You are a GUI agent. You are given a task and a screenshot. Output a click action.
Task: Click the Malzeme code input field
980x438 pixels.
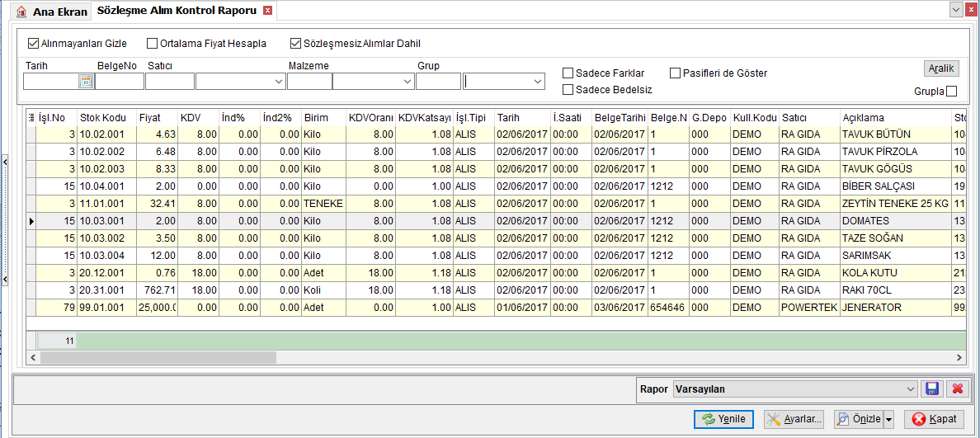tap(309, 81)
